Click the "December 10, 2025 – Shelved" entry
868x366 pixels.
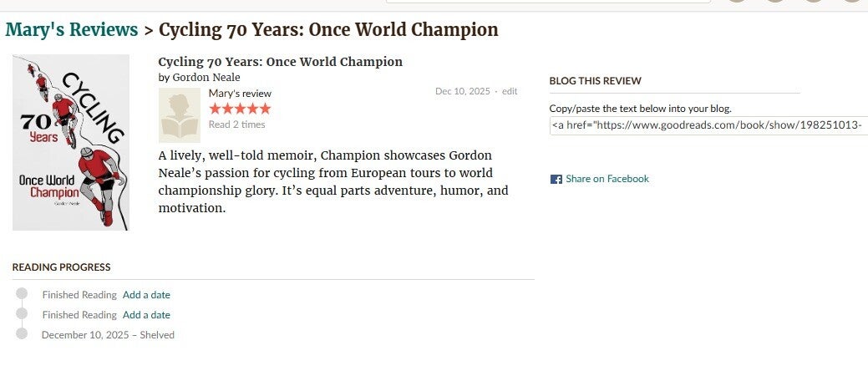(x=108, y=335)
